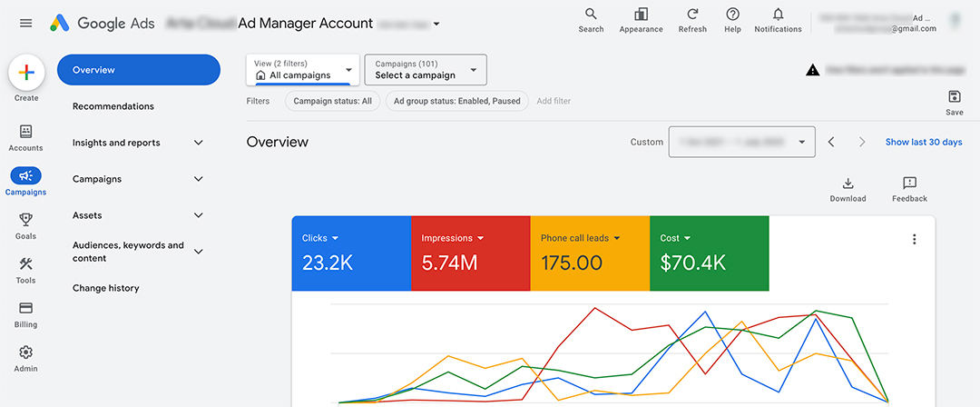Screen dimensions: 980x407
Task: Open the user profile avatar
Action: pos(955,23)
